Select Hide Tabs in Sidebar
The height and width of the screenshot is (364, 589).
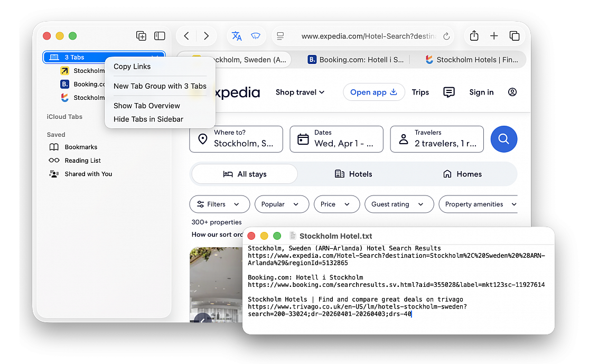(x=148, y=119)
